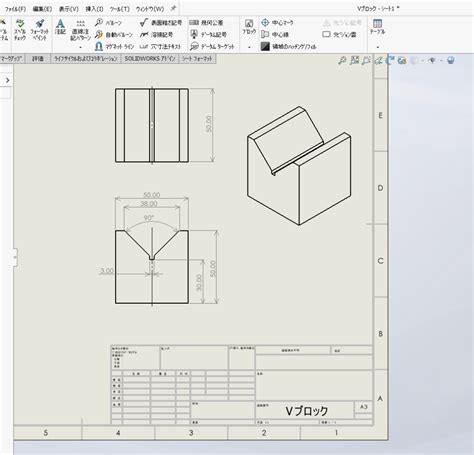Switch to the SOLIDWORKS Add-ins tab
474x455 pixels.
click(x=150, y=59)
